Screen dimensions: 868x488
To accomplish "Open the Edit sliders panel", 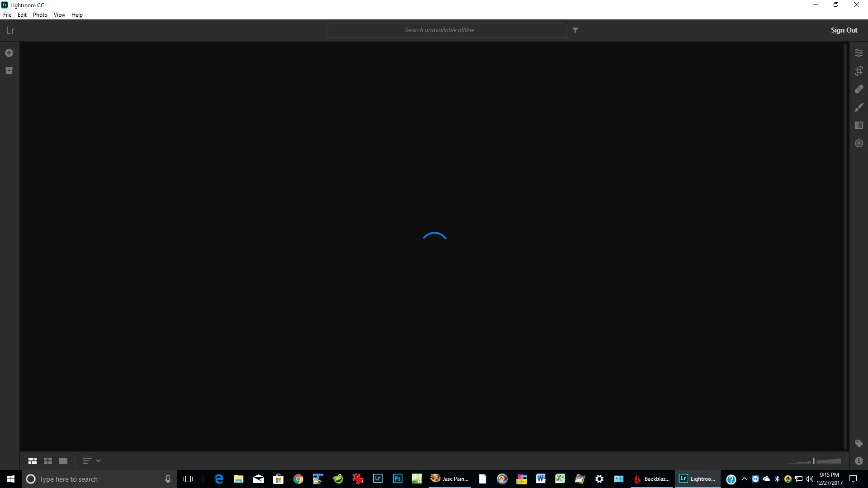I will tap(859, 53).
